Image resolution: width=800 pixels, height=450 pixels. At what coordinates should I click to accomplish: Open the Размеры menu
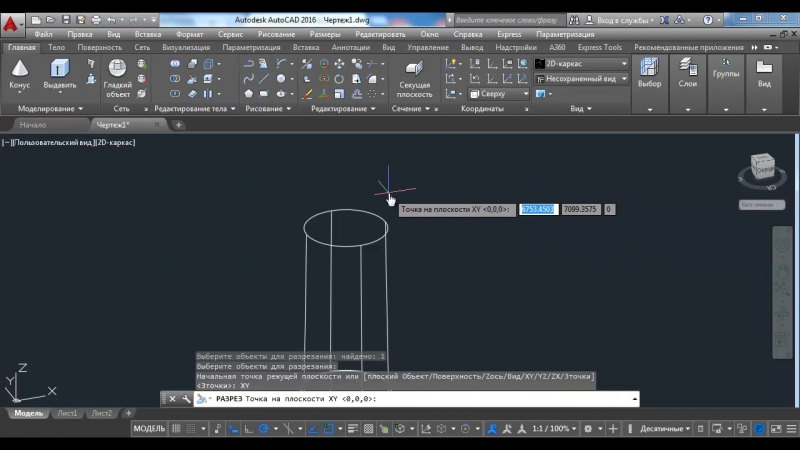tap(324, 34)
